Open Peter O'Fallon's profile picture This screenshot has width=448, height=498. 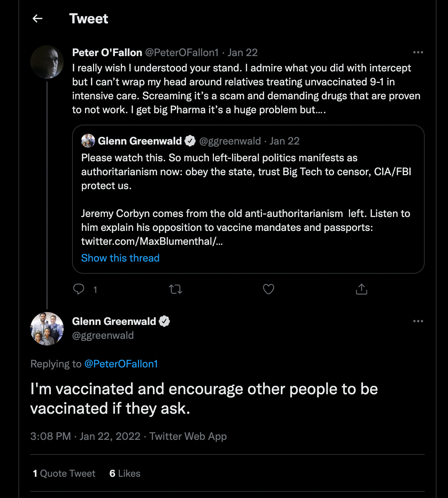click(x=47, y=62)
